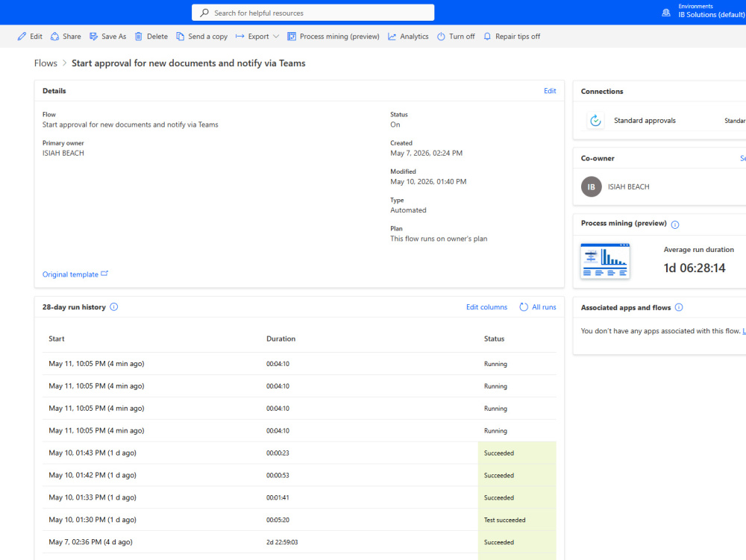Open the Export dropdown chevron
This screenshot has width=746, height=560.
(x=276, y=37)
